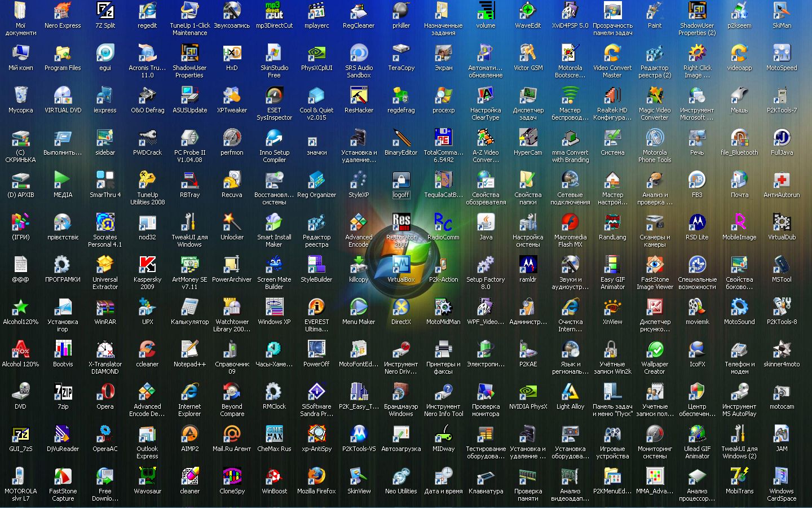The height and width of the screenshot is (508, 812).
Task: Open FullJava shortcut
Action: click(x=782, y=137)
